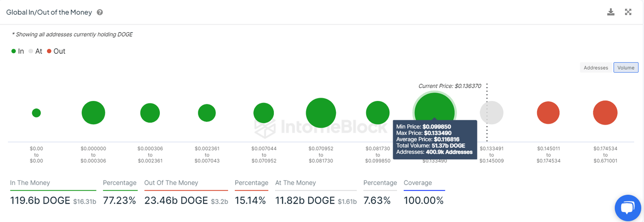Toggle the green In legend item
Viewport: 644px width, 222px height.
[x=18, y=51]
